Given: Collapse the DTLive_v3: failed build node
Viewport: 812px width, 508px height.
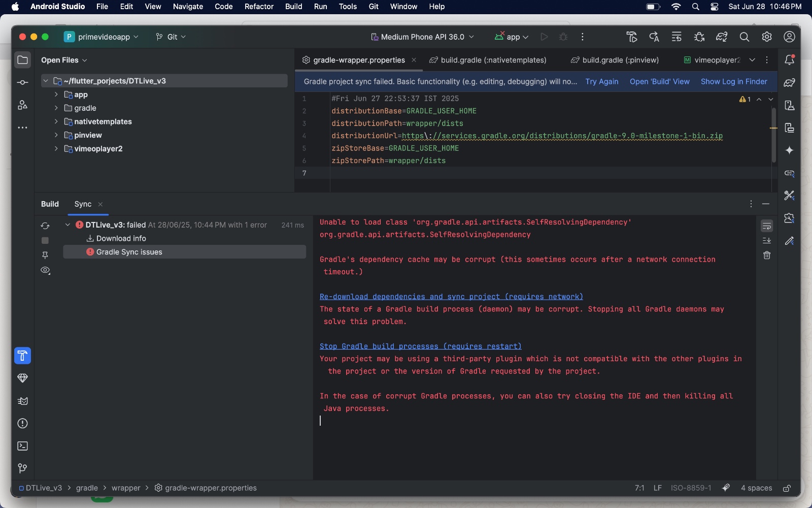Looking at the screenshot, I should 67,225.
